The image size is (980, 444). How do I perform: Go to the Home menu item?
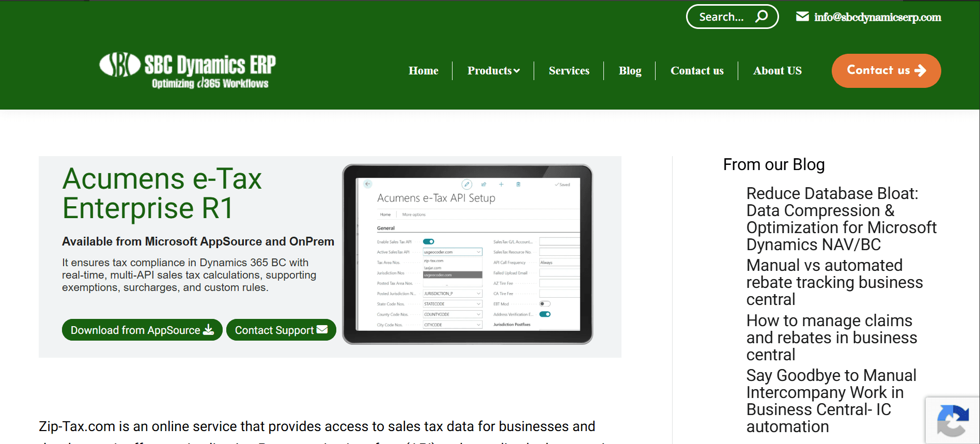[x=424, y=71]
